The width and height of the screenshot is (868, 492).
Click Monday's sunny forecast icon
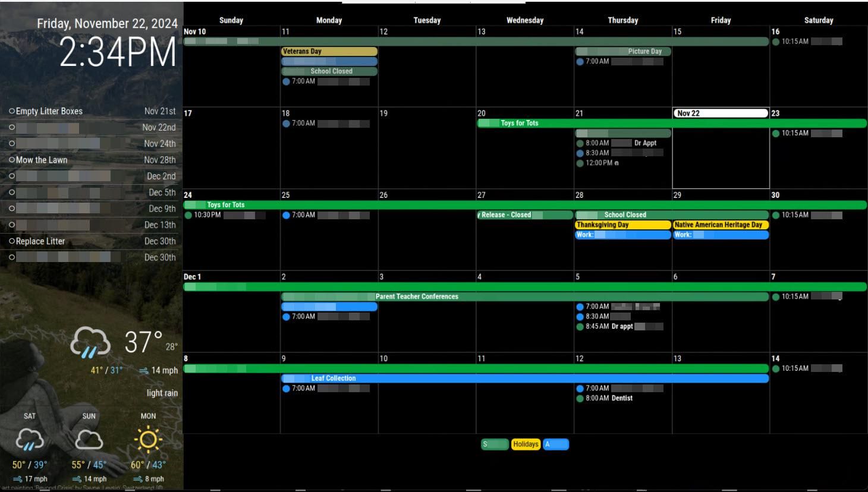(148, 440)
